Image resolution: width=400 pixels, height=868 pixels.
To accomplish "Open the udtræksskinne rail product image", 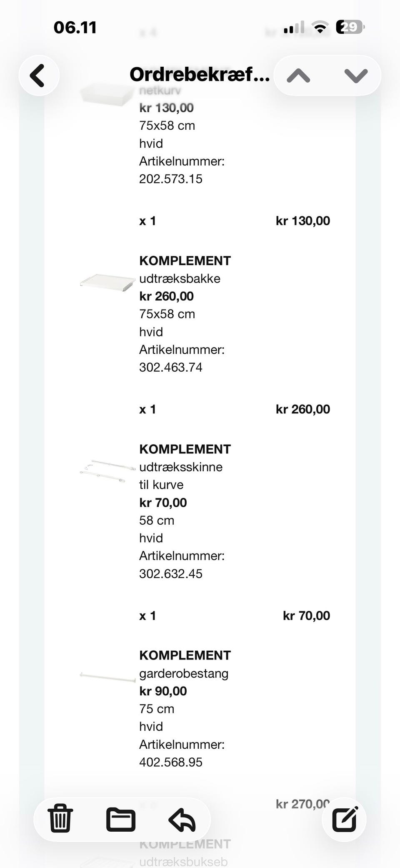I will point(107,472).
